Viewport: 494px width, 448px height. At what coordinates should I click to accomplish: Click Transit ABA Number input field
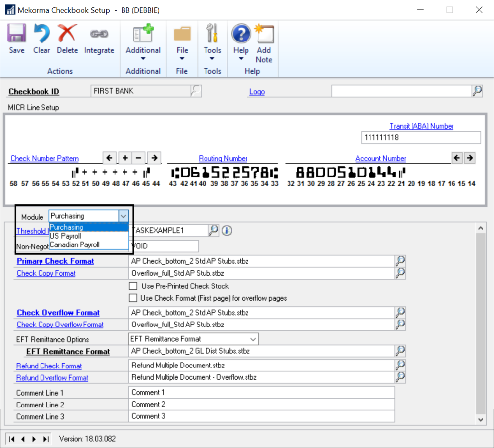421,138
